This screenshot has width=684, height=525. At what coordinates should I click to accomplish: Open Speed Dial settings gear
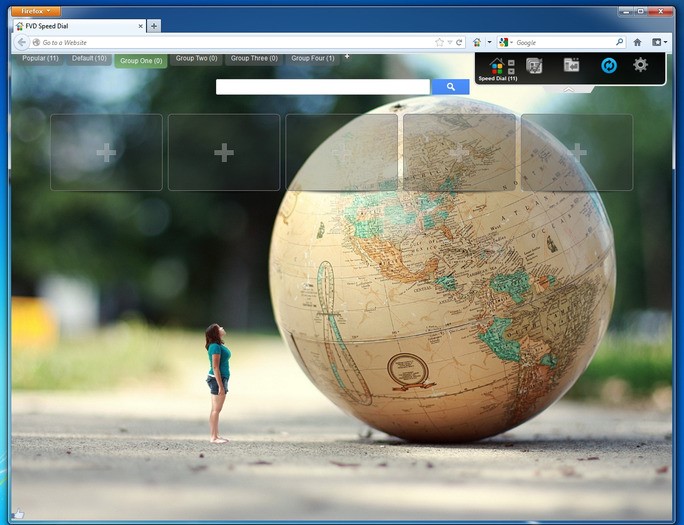point(640,65)
